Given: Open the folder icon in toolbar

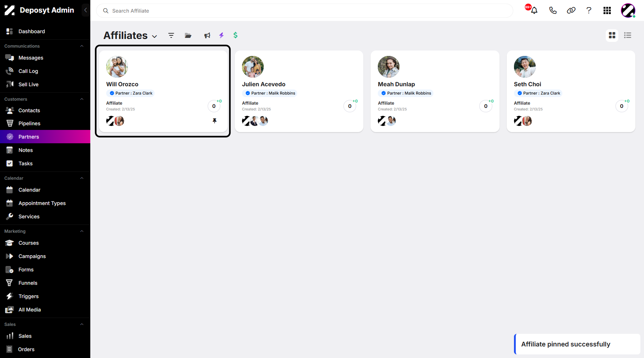Looking at the screenshot, I should pos(188,35).
